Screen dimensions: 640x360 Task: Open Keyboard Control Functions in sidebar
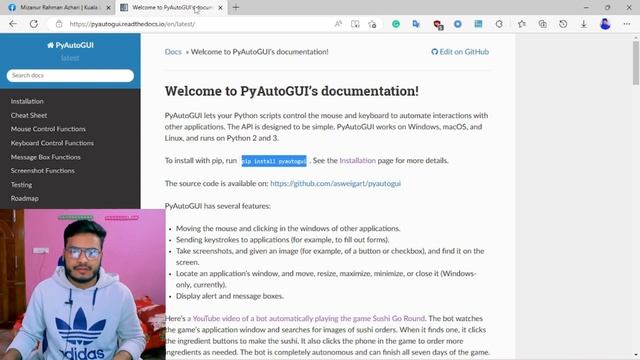click(x=52, y=143)
